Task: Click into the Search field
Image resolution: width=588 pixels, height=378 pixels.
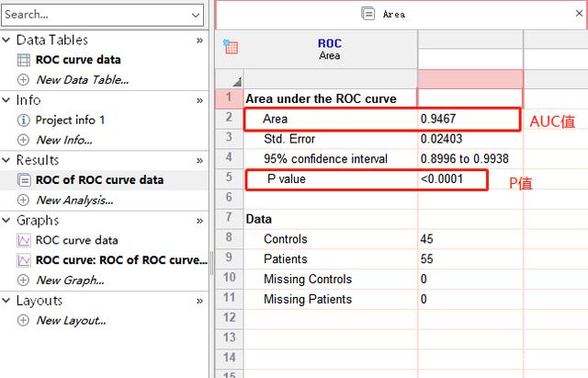Action: pos(96,15)
